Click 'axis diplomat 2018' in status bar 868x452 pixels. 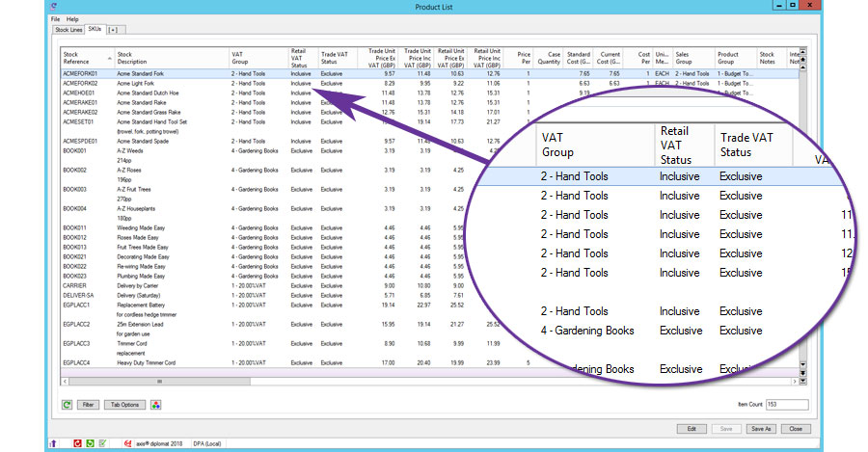coord(159,443)
